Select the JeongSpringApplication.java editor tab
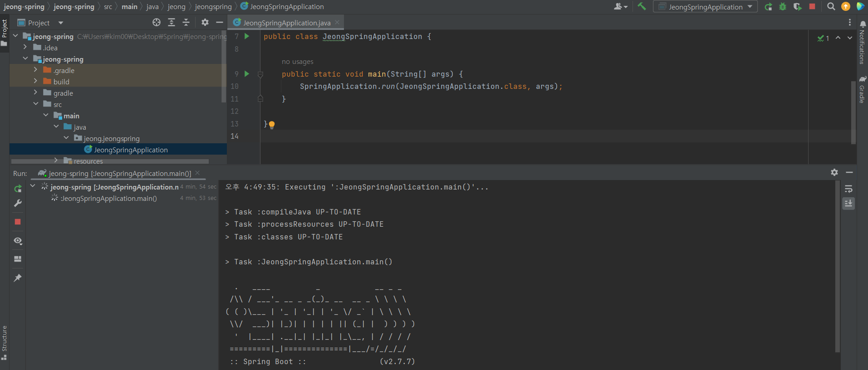This screenshot has width=868, height=370. pos(286,23)
